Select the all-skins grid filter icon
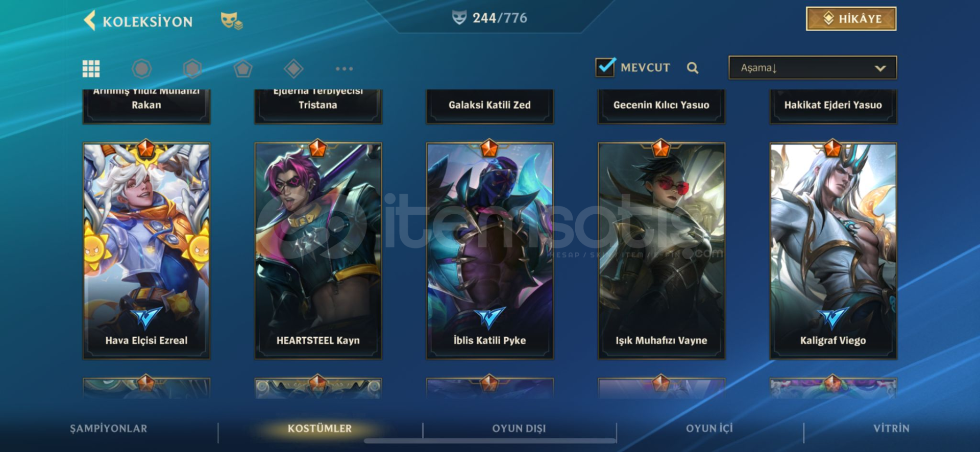Image resolution: width=980 pixels, height=452 pixels. (91, 68)
